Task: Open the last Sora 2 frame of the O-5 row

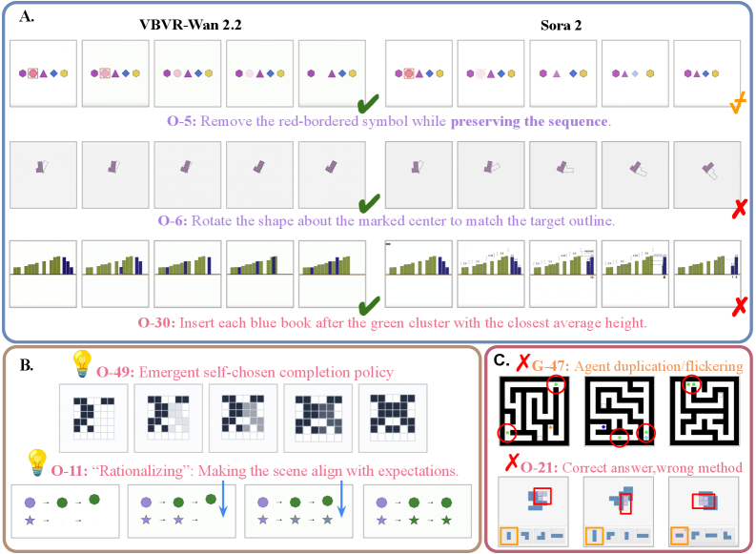Action: (707, 73)
